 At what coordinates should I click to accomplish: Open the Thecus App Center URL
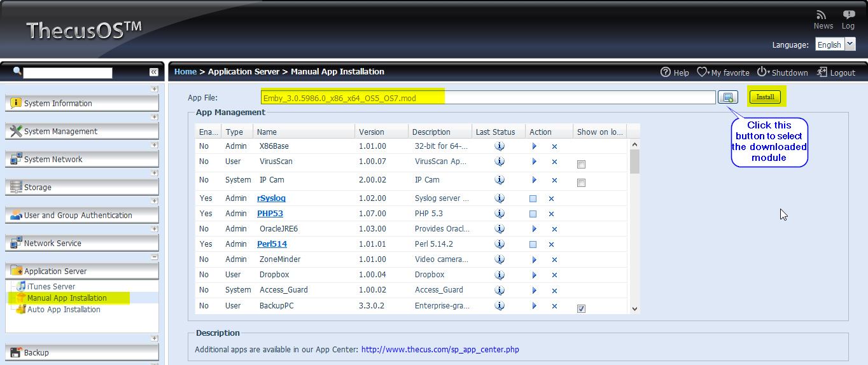440,349
